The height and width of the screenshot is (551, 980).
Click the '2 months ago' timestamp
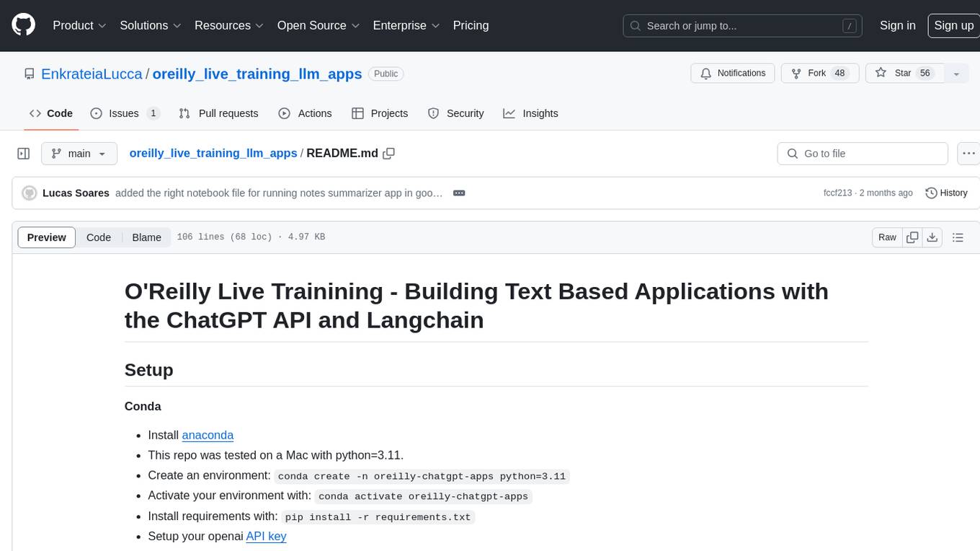[886, 193]
